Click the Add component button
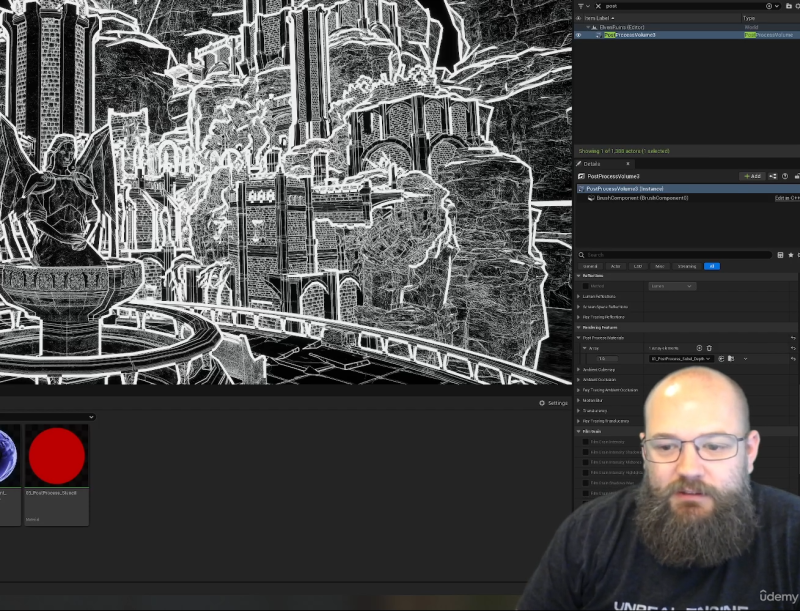This screenshot has height=611, width=800. tap(751, 176)
